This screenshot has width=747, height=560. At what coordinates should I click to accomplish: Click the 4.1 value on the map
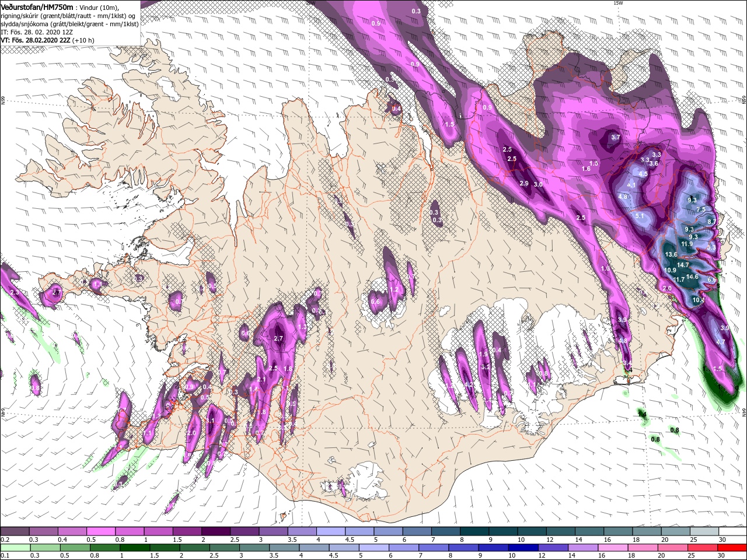coord(631,185)
